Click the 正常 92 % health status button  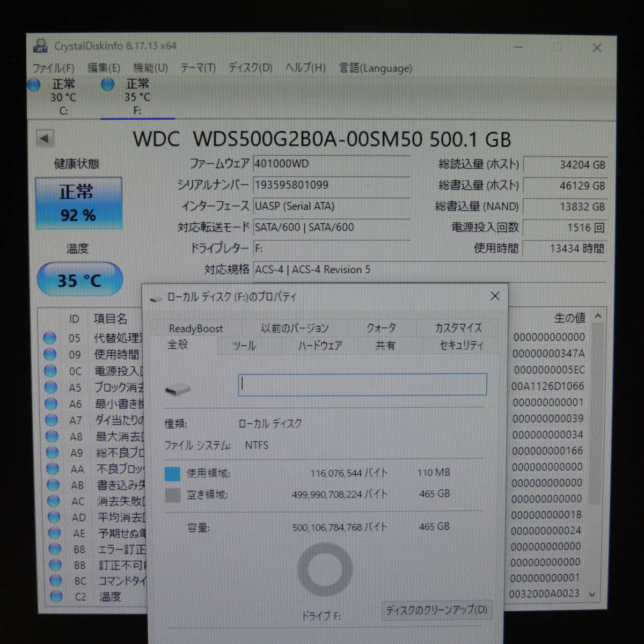coord(78,203)
